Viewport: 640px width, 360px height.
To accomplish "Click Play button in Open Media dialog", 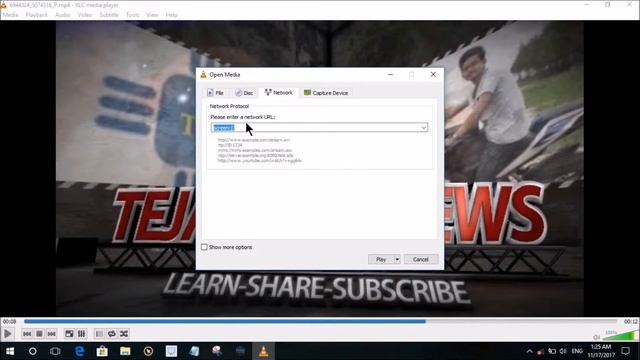I will pos(381,259).
